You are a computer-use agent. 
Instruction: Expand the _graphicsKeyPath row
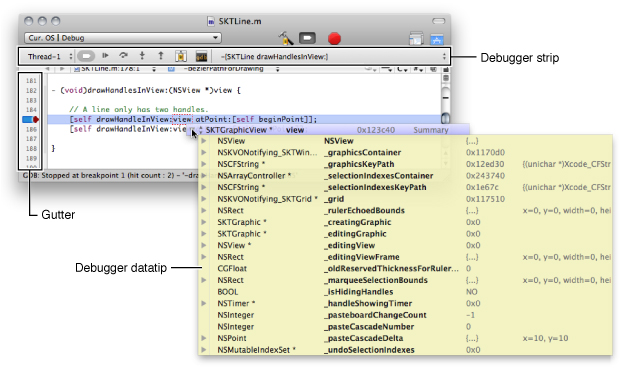click(204, 164)
